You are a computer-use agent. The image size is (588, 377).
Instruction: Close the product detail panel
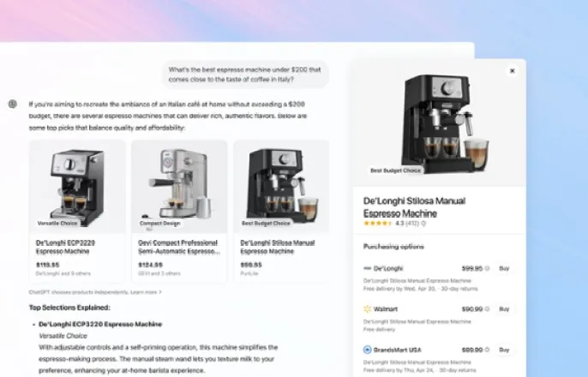pos(513,70)
